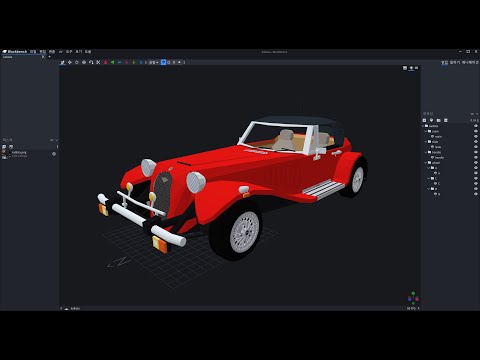Click the Import Texture icon in the textures panel

(x=4, y=147)
